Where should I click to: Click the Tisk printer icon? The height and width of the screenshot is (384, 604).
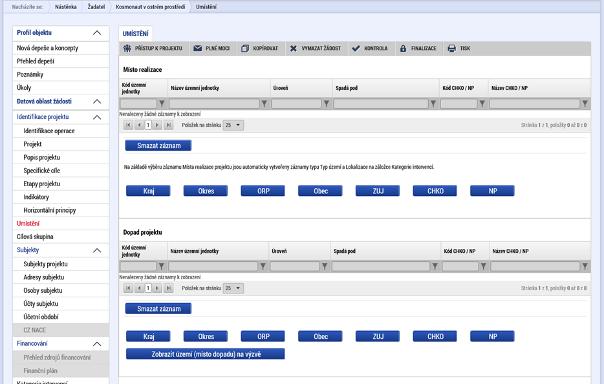pos(452,48)
